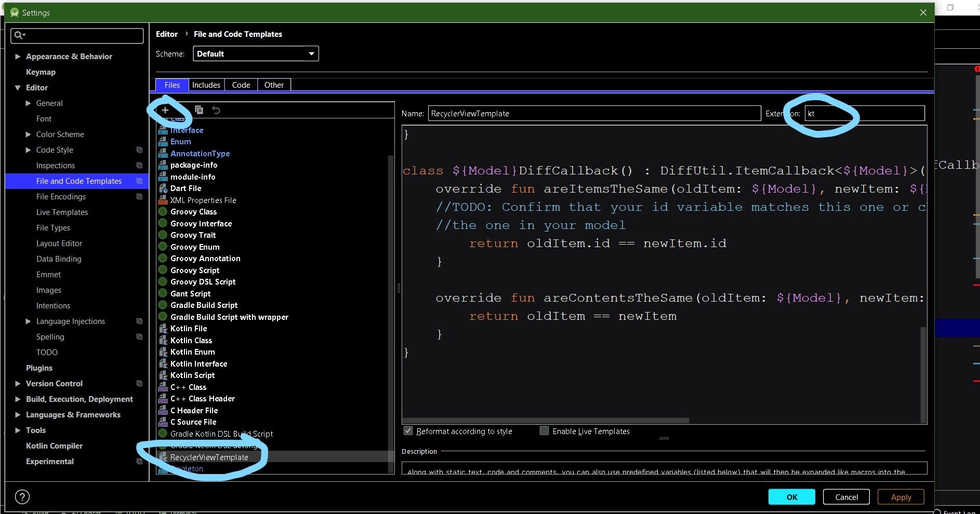Click the Kotlin Class template icon
The height and width of the screenshot is (514, 980).
tap(163, 341)
